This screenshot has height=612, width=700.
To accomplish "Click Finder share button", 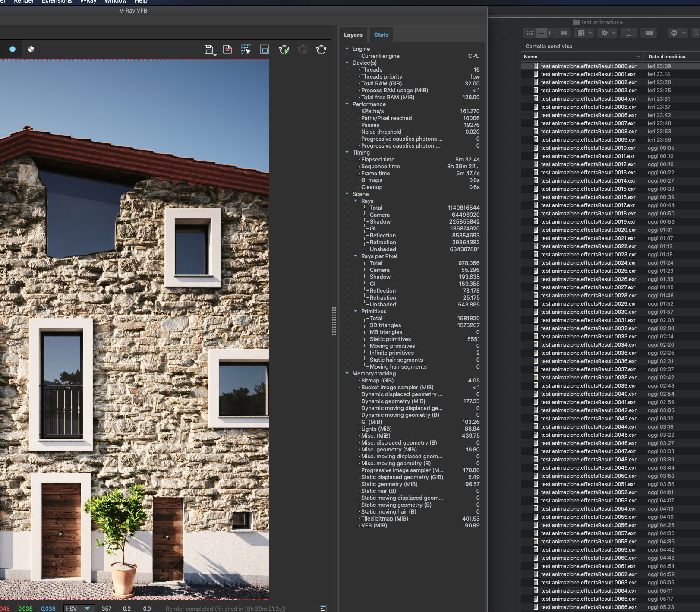I will click(x=629, y=33).
